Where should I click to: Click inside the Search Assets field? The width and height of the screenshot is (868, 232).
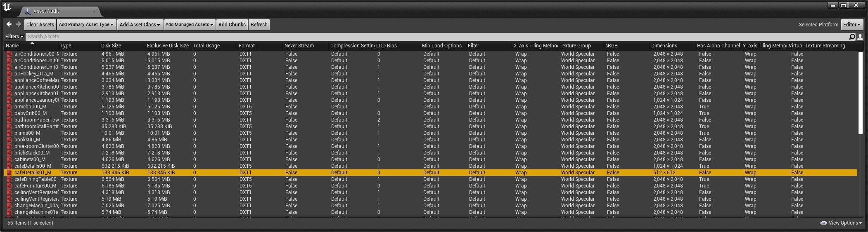(436, 37)
